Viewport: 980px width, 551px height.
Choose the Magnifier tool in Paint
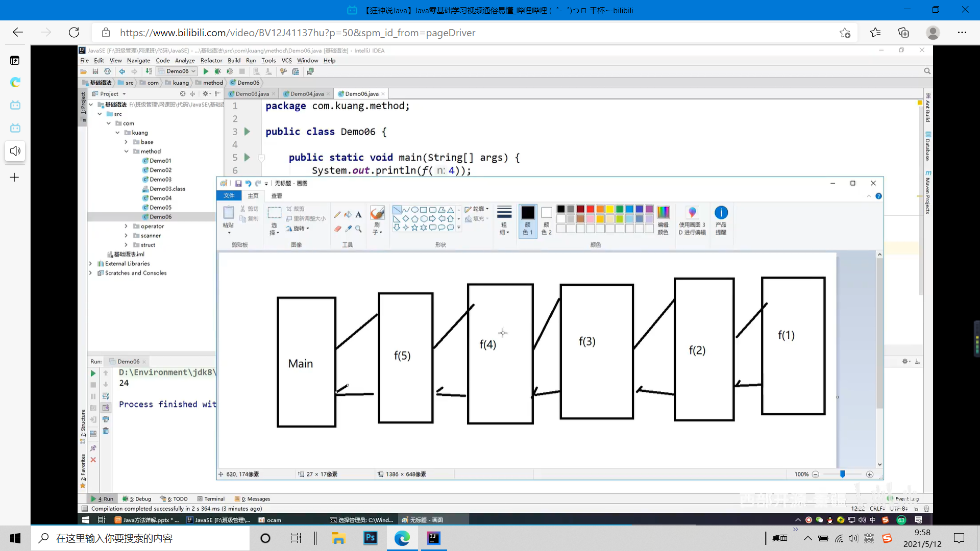(358, 229)
